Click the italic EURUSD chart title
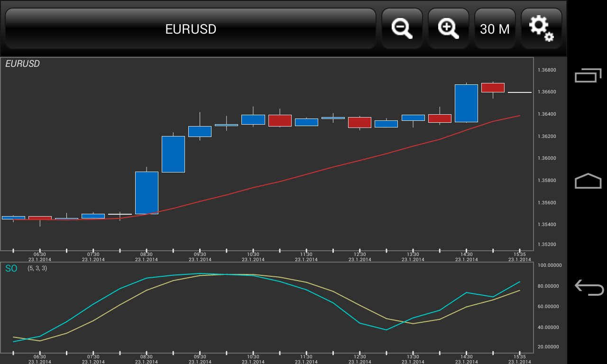This screenshot has height=364, width=607. 22,64
